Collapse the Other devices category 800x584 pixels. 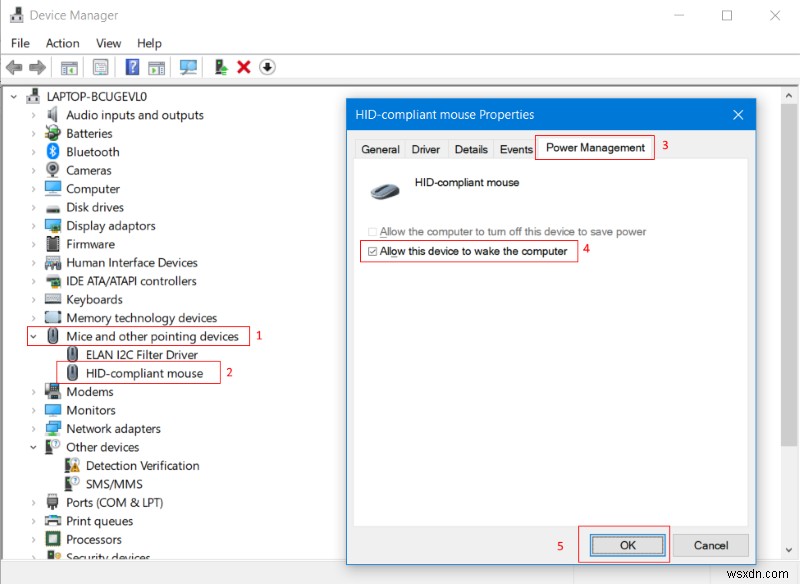coord(32,447)
